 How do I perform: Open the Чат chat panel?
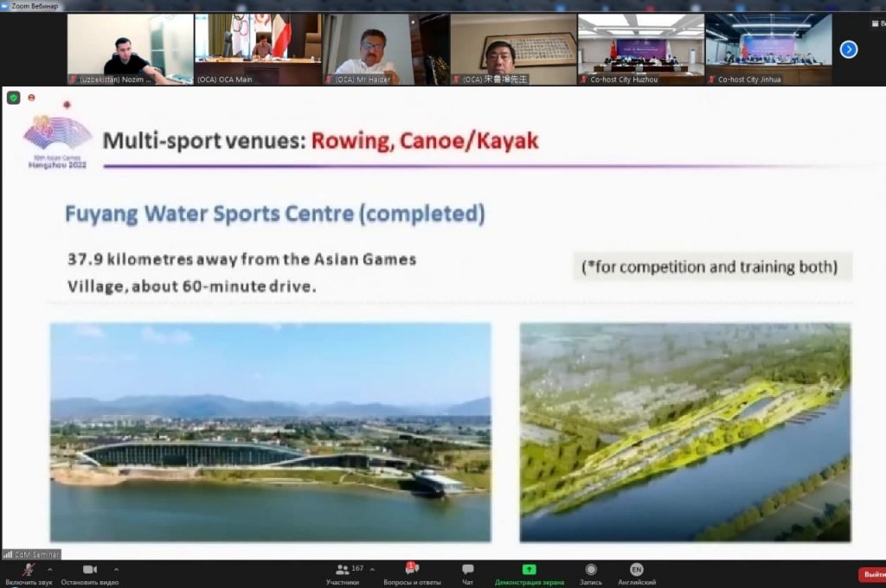tap(467, 570)
